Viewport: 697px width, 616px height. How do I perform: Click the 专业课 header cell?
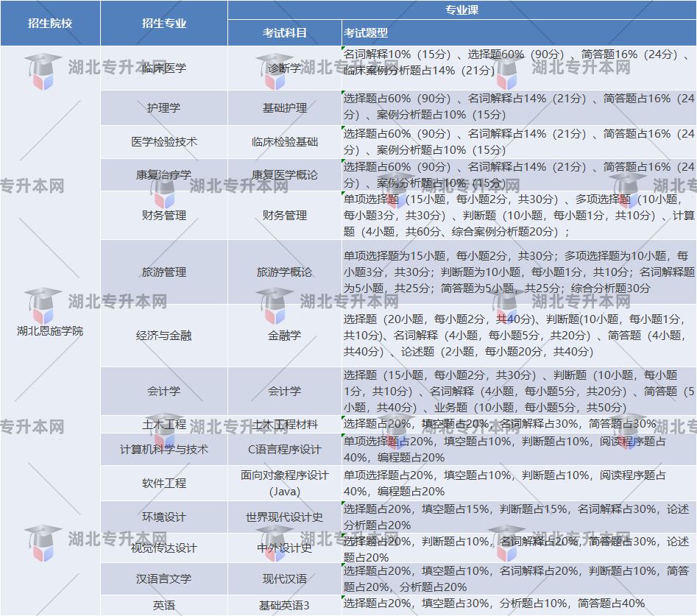tap(462, 10)
